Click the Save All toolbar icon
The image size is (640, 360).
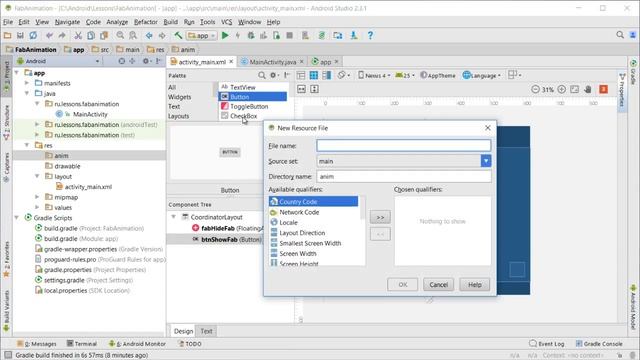click(x=20, y=36)
